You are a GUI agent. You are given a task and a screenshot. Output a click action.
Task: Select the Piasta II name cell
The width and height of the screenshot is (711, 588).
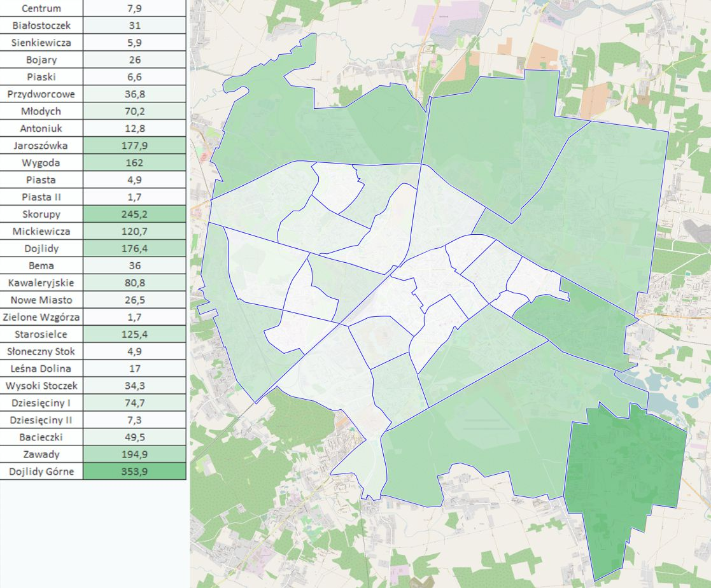[41, 197]
